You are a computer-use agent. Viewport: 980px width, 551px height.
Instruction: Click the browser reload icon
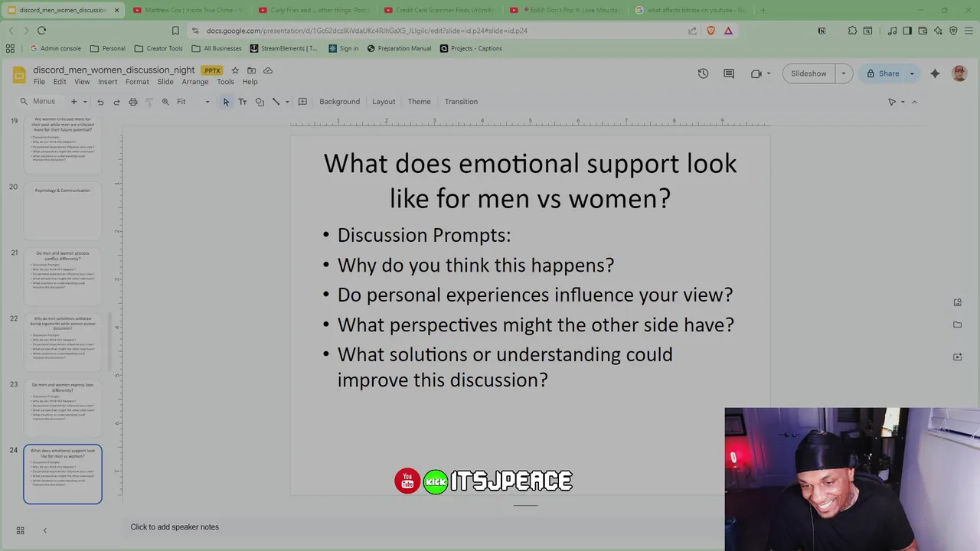(x=41, y=31)
